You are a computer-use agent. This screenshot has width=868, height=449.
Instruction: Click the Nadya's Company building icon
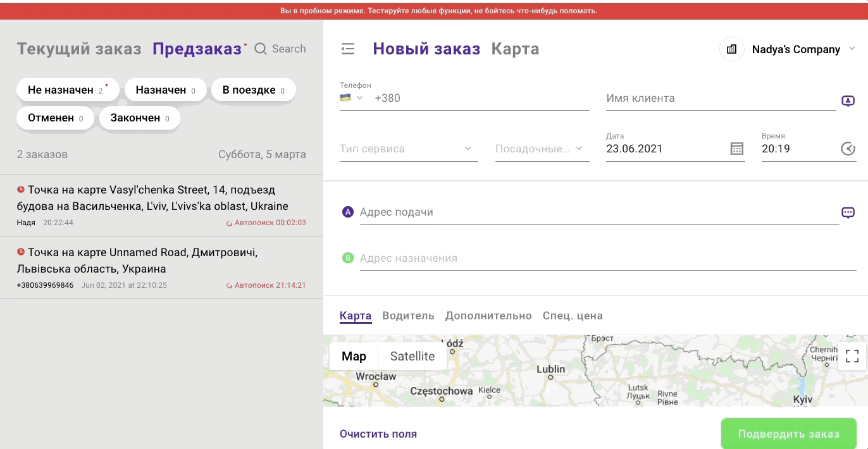[731, 49]
